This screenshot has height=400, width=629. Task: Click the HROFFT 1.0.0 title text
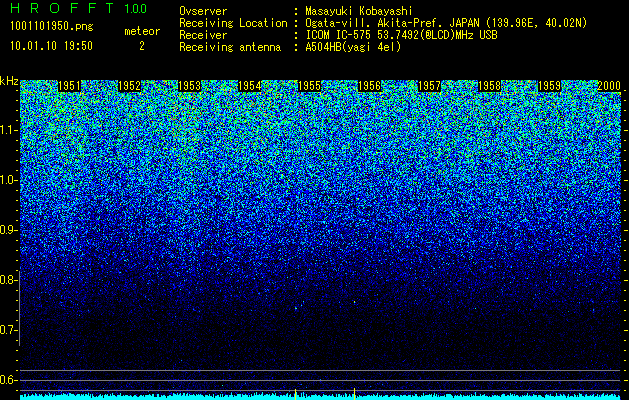pos(79,8)
